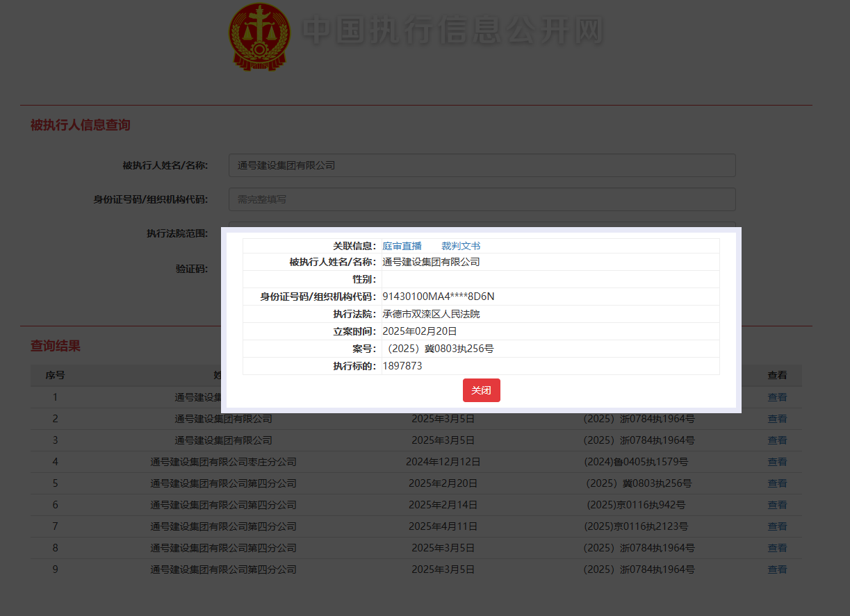Image resolution: width=850 pixels, height=616 pixels.
Task: Click the 中国执行信息公开网 site title
Action: tap(453, 31)
